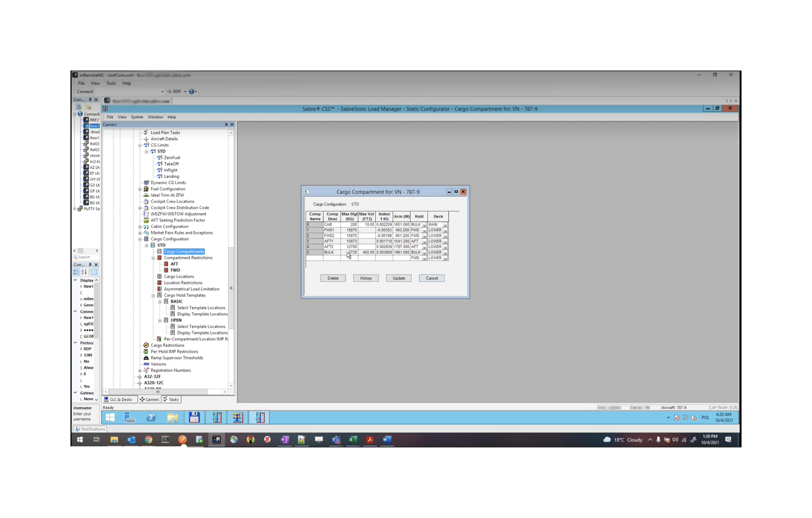Click the floppy disk save icon
The height and width of the screenshot is (518, 812).
point(194,418)
